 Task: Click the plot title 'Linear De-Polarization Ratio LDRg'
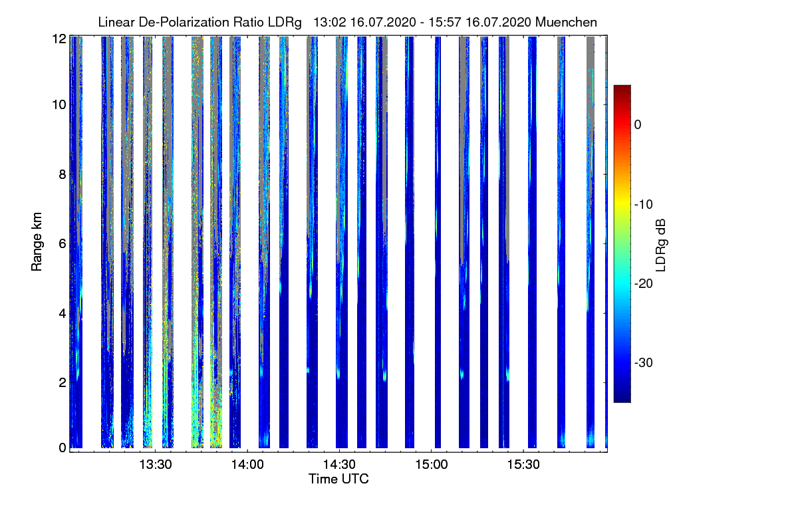(199, 23)
